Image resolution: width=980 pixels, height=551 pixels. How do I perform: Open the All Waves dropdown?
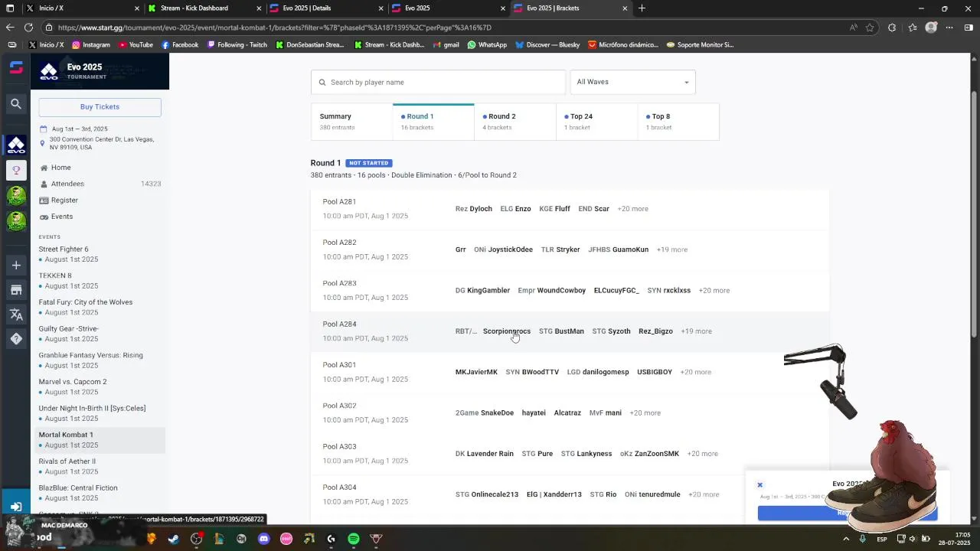click(632, 82)
